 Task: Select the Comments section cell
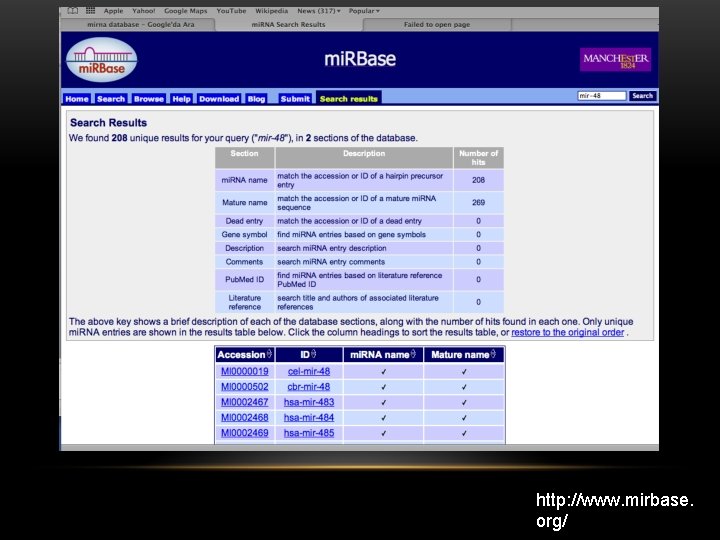pos(244,262)
